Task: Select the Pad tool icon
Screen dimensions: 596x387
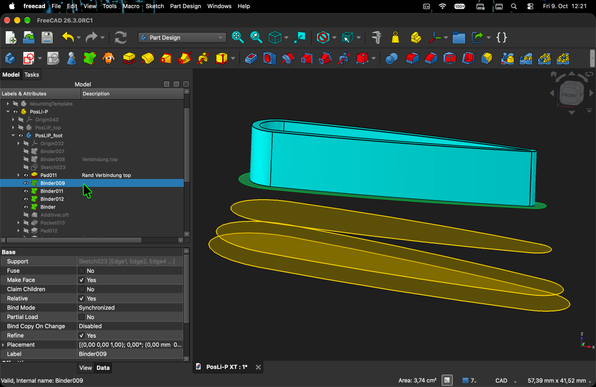Action: pyautogui.click(x=129, y=59)
